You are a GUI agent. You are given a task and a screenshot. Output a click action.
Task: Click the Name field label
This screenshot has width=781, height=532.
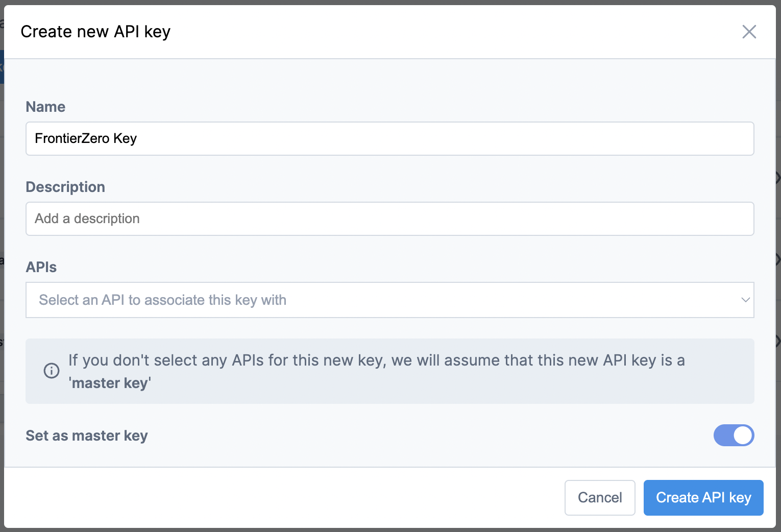point(45,107)
